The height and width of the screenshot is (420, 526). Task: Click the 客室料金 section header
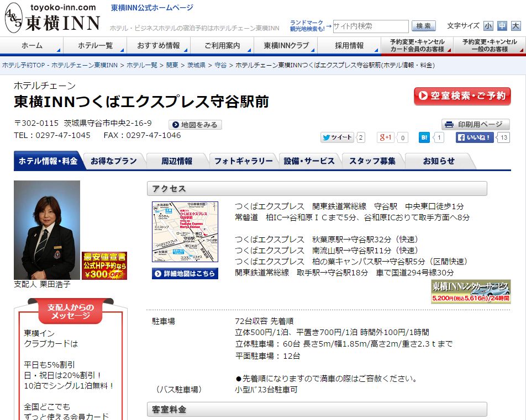tap(317, 410)
